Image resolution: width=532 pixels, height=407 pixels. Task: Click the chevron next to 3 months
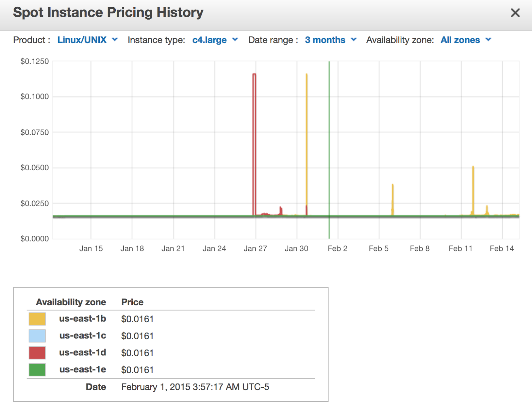354,40
